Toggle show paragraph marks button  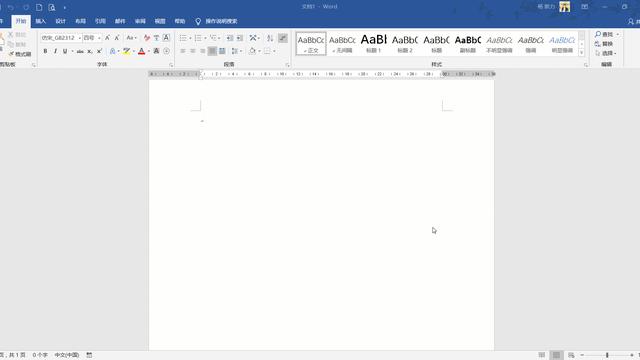(x=282, y=38)
